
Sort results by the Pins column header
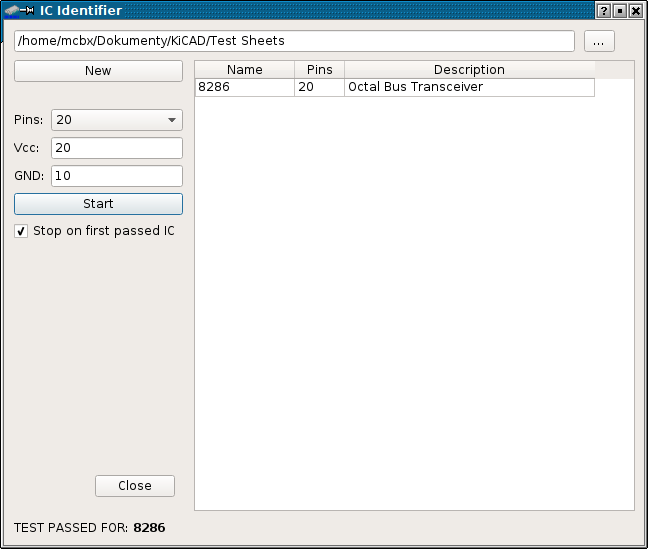[x=319, y=70]
